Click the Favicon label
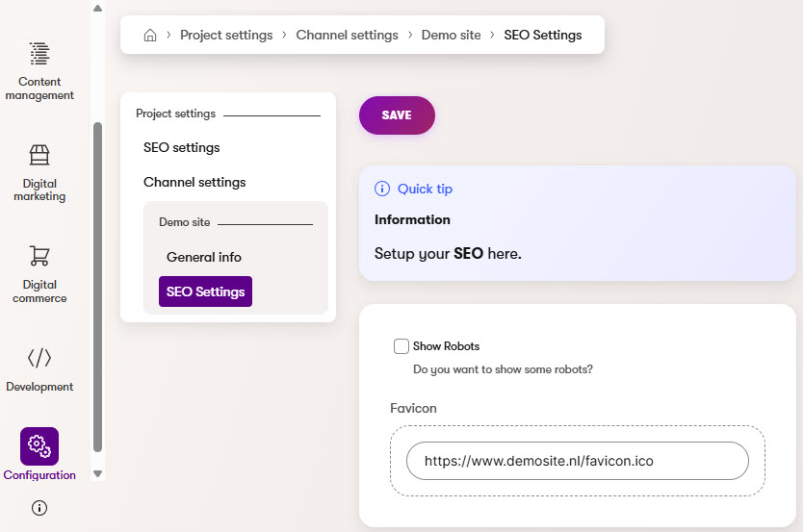 tap(413, 408)
